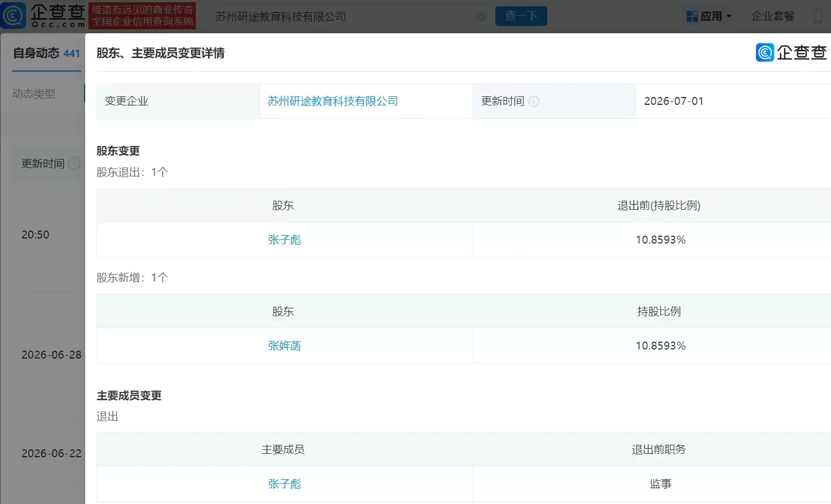Image resolution: width=831 pixels, height=504 pixels.
Task: Click the 主要成员 column header
Action: click(x=283, y=449)
